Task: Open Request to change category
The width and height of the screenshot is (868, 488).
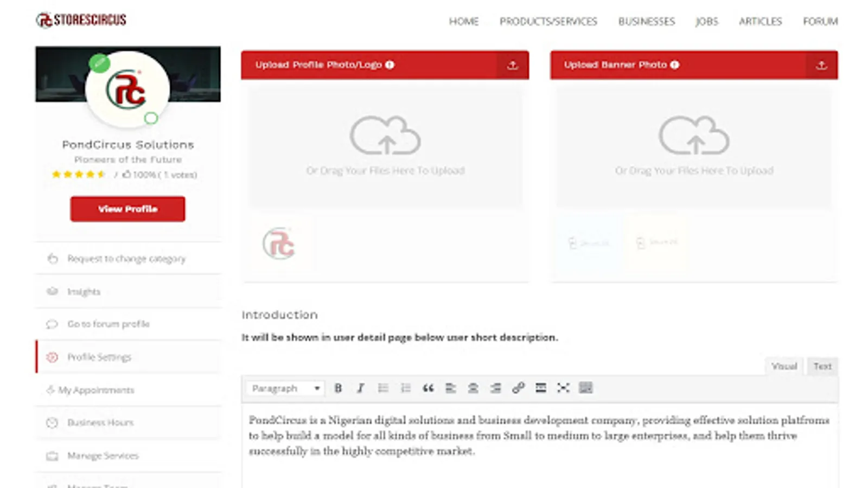Action: click(128, 259)
